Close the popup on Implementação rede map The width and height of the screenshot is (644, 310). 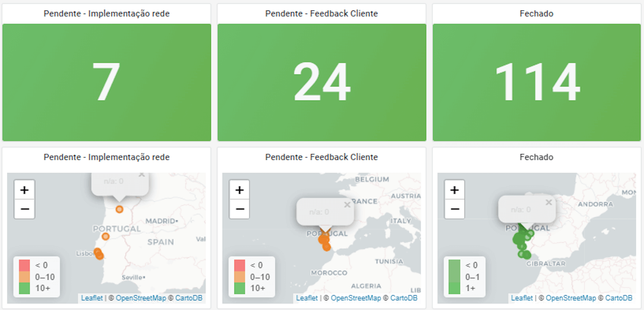[141, 175]
